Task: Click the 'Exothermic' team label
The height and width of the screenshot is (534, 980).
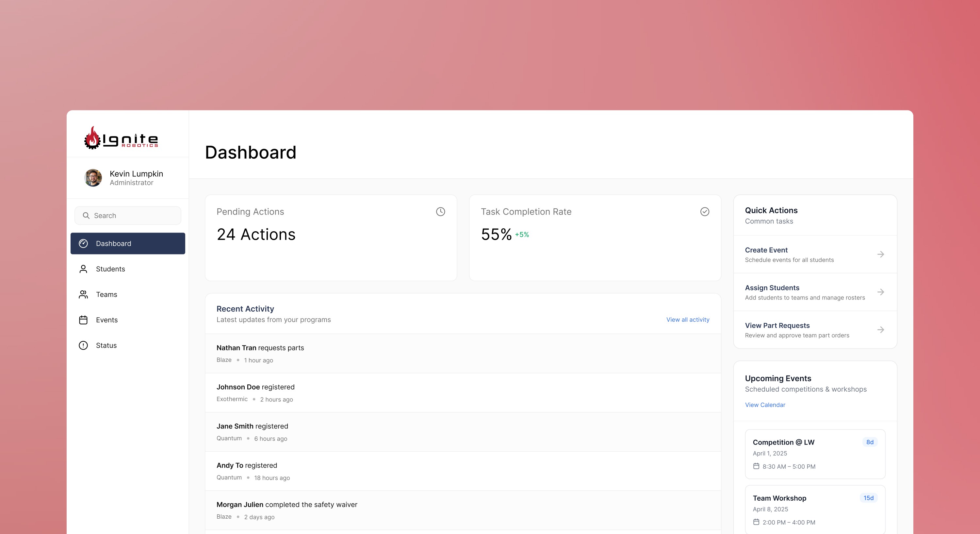Action: (232, 399)
